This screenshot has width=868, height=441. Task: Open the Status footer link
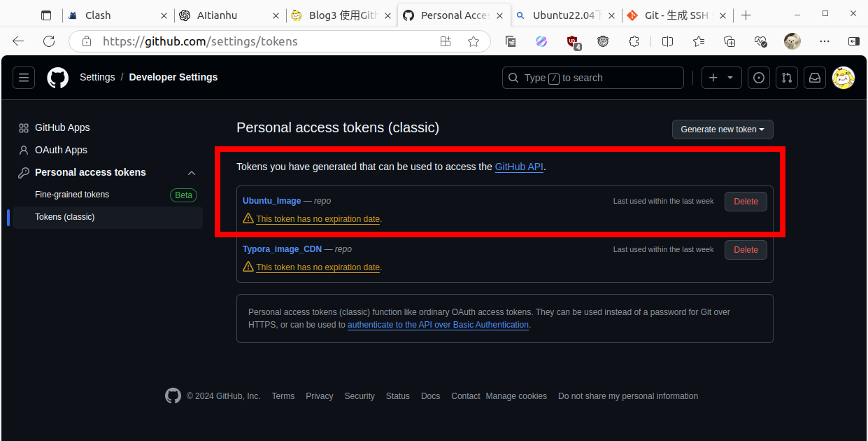398,396
